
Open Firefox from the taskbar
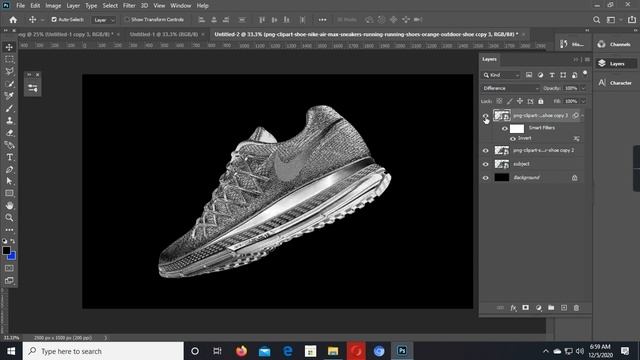241,351
